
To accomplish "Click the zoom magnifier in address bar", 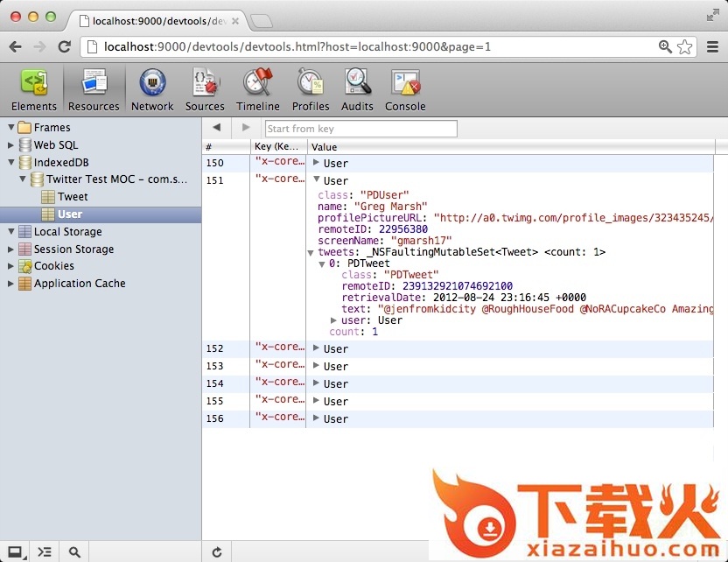I will [665, 47].
